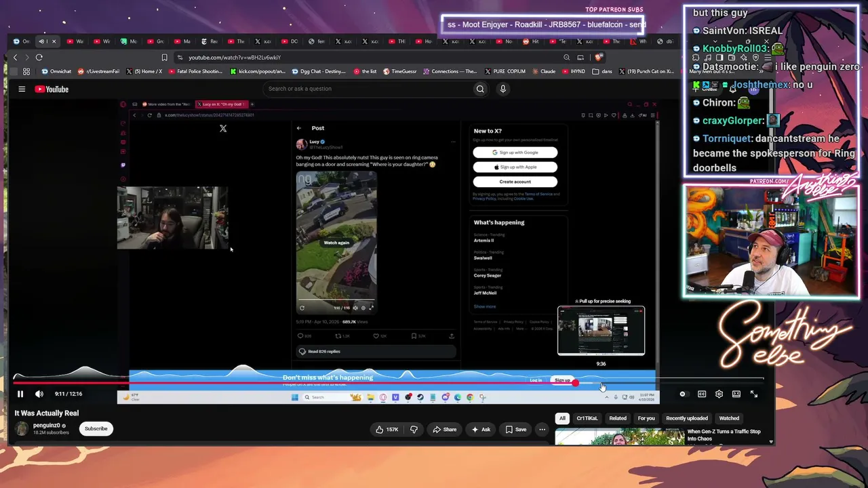Save the video to a playlist
Viewport: 868px width, 488px height.
516,429
